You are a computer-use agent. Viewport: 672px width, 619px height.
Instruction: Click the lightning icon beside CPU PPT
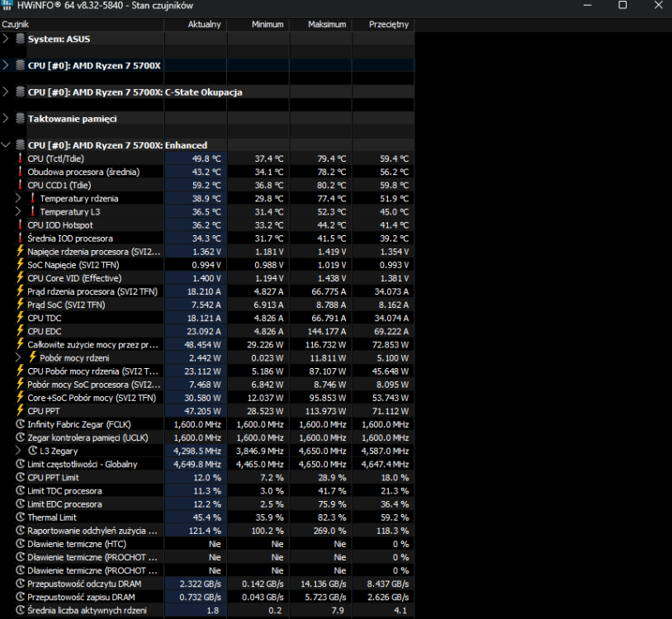click(x=20, y=410)
